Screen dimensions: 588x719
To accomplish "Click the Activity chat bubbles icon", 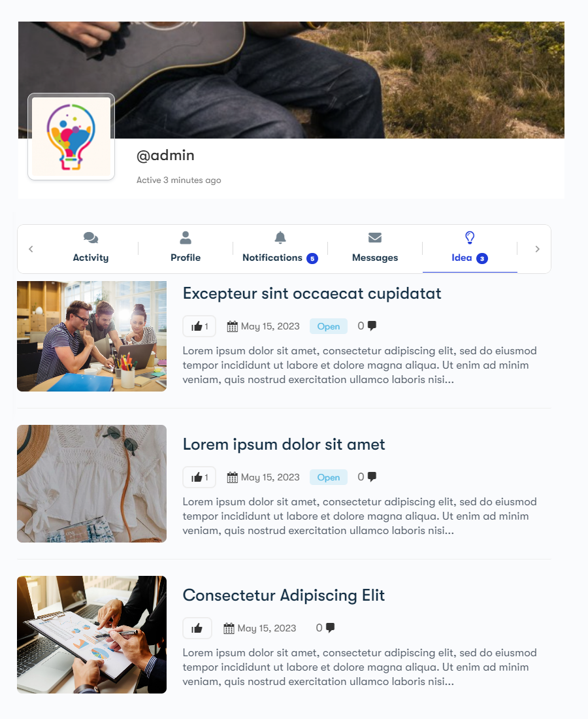I will coord(91,237).
